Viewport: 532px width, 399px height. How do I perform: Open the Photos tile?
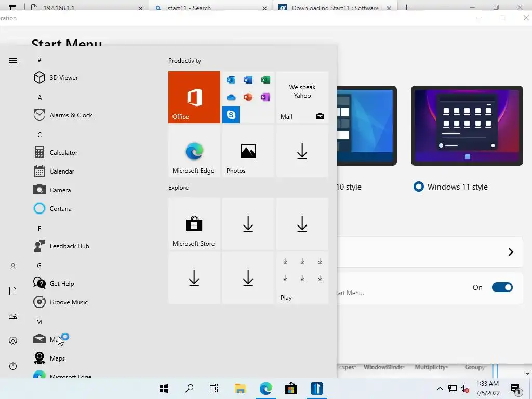248,151
